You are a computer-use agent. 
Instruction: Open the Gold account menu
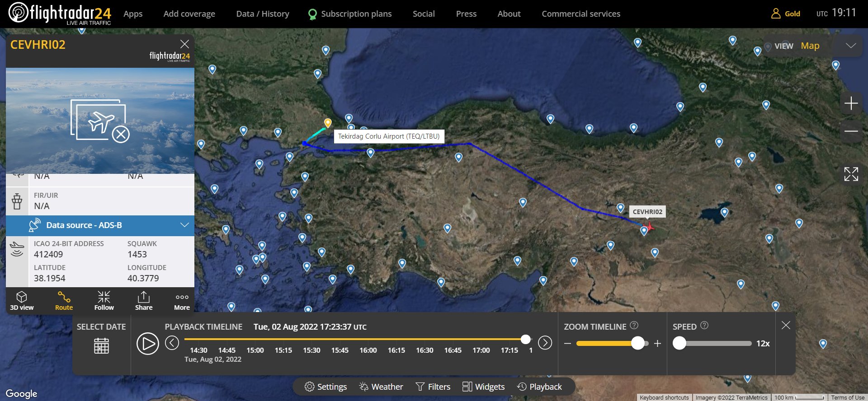[x=786, y=14]
